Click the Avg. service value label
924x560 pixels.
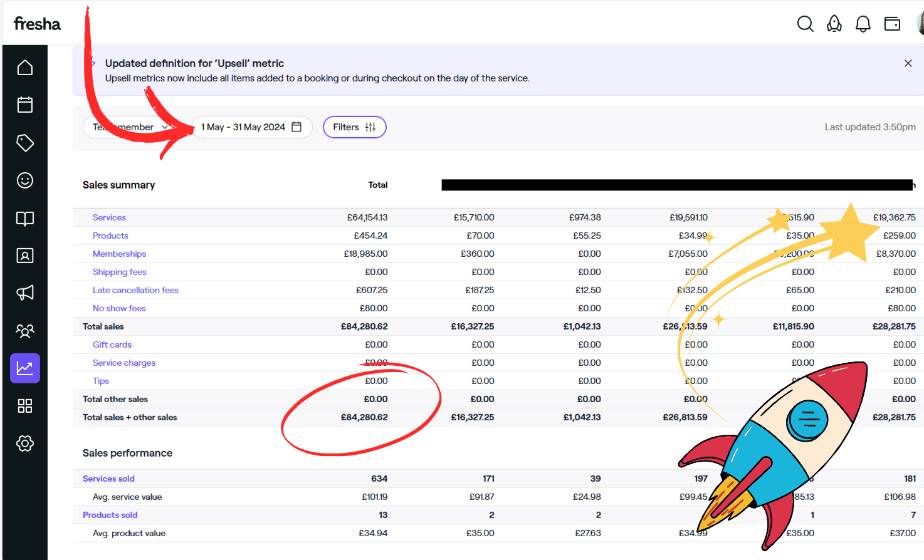click(127, 497)
